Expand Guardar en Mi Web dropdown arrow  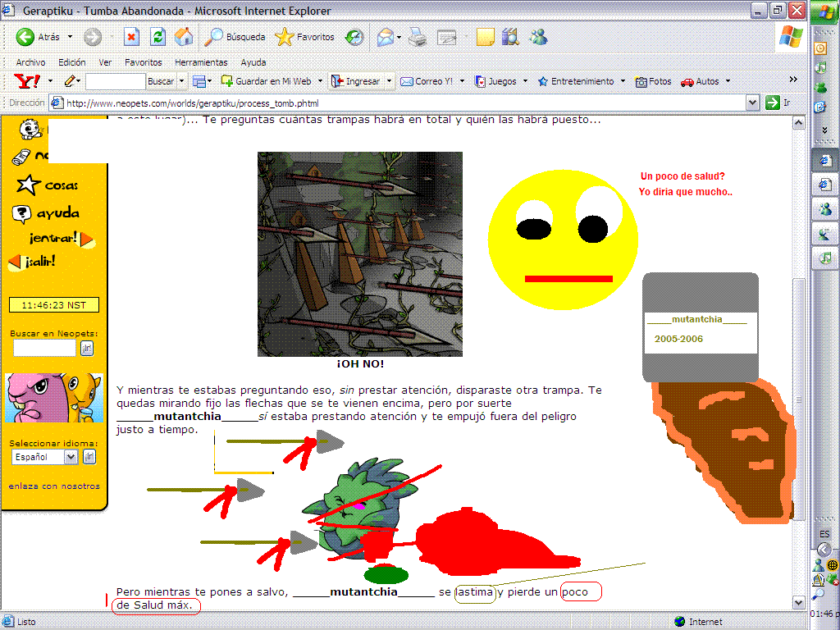[321, 81]
